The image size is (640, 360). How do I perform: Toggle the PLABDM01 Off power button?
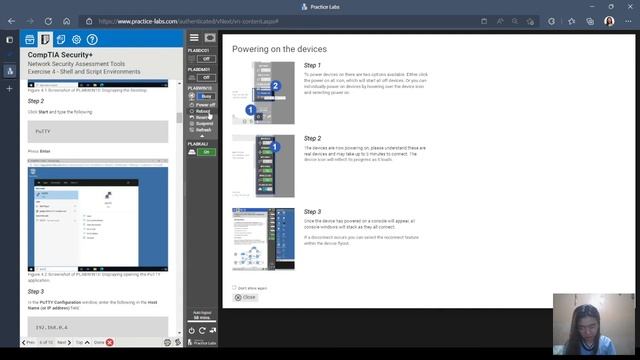[206, 78]
